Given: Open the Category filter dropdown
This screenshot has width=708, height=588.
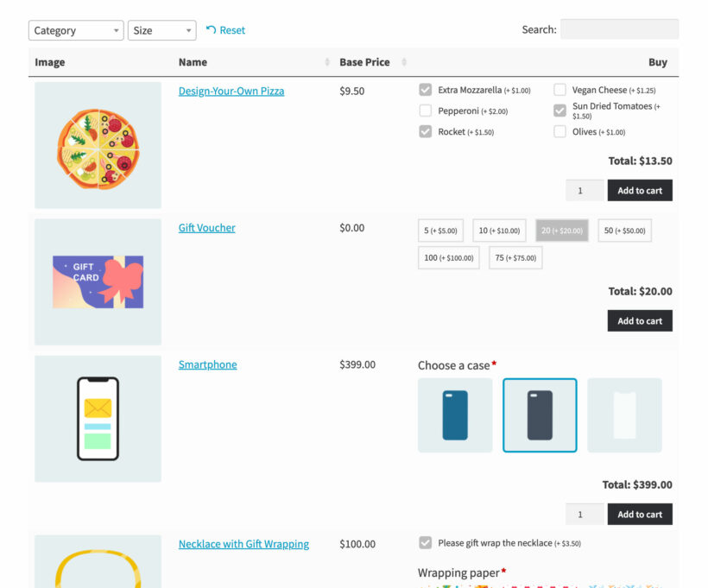Looking at the screenshot, I should click(75, 29).
